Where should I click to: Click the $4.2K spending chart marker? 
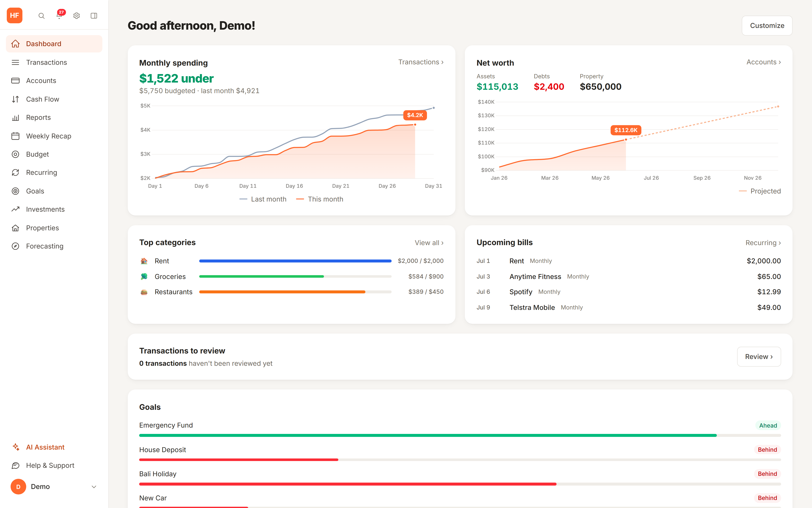tap(415, 115)
